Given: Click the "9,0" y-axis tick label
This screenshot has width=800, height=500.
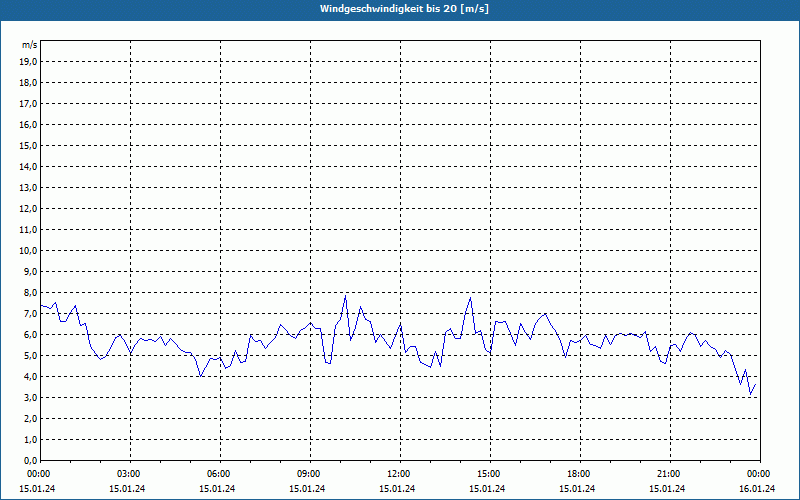Looking at the screenshot, I should pos(30,271).
